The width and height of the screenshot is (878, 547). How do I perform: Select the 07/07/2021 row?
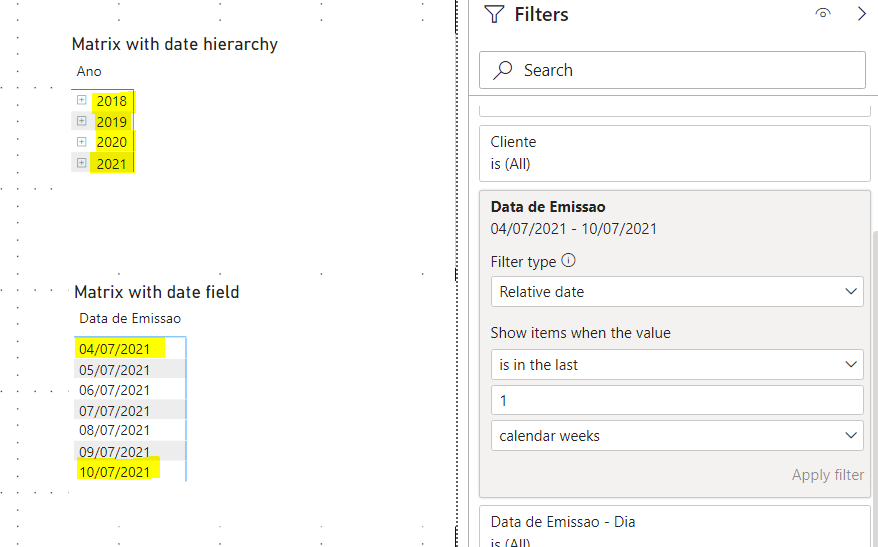pyautogui.click(x=130, y=410)
